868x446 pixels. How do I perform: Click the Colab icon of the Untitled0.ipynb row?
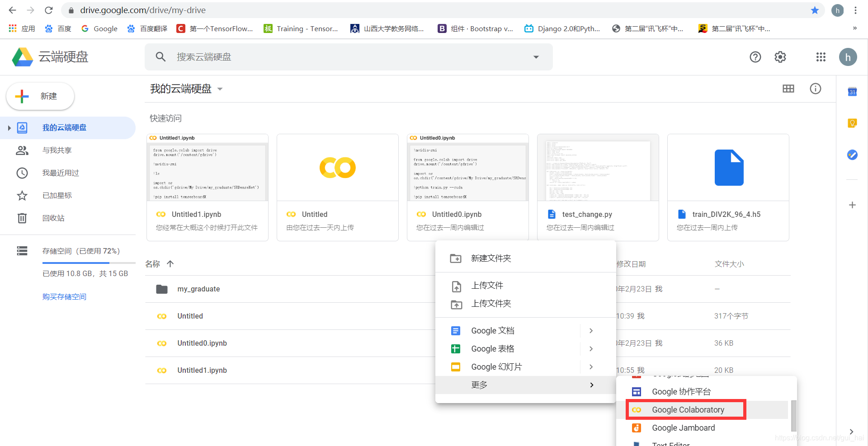[x=161, y=343]
